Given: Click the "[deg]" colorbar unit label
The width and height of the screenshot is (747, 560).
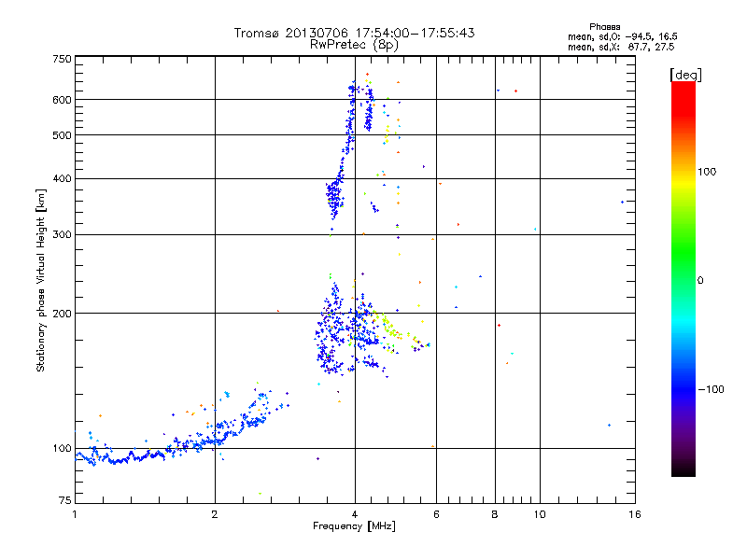Looking at the screenshot, I should click(685, 75).
